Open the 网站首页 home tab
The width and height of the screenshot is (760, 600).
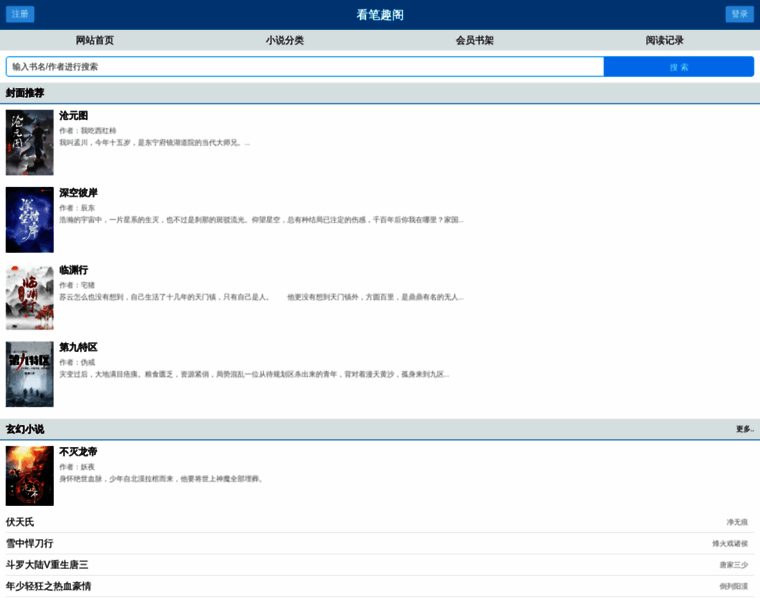coord(95,41)
